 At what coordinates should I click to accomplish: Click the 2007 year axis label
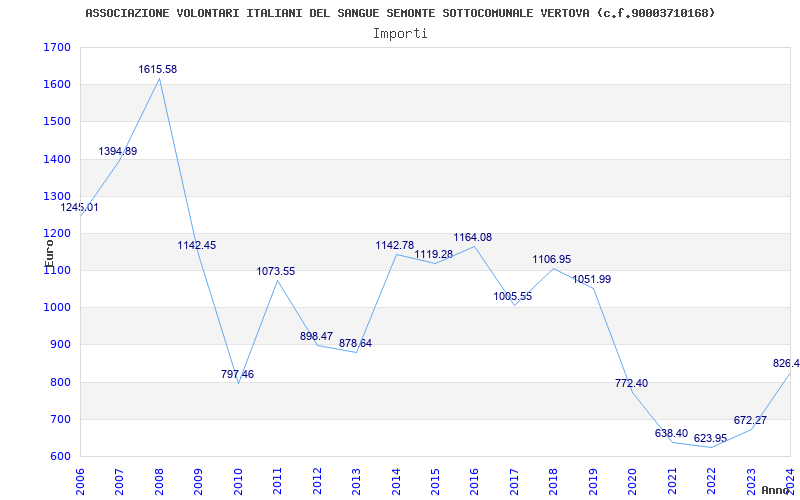(x=119, y=482)
